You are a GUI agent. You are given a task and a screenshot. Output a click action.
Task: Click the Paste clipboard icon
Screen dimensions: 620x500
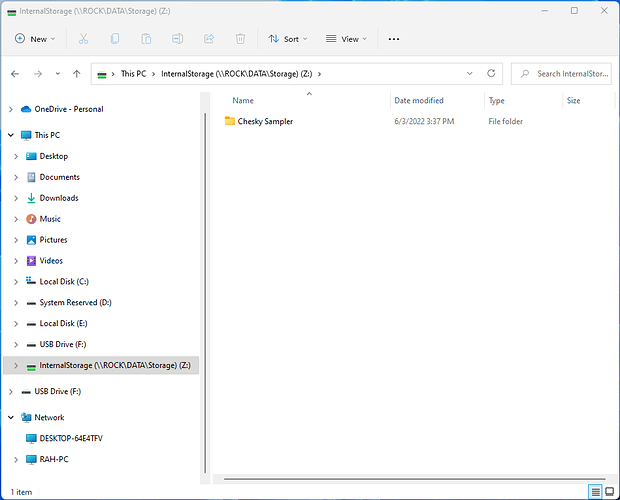146,39
